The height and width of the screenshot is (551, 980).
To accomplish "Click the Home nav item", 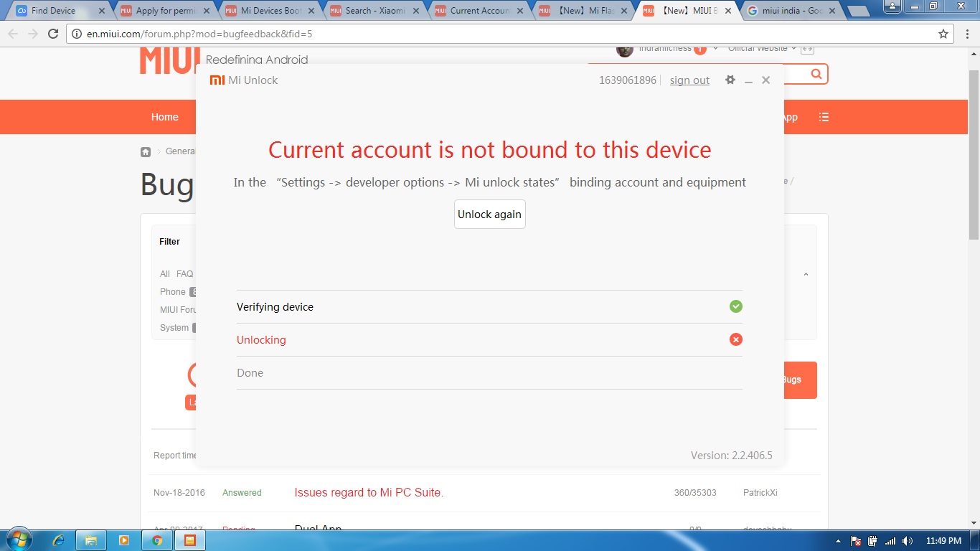I will click(x=164, y=117).
